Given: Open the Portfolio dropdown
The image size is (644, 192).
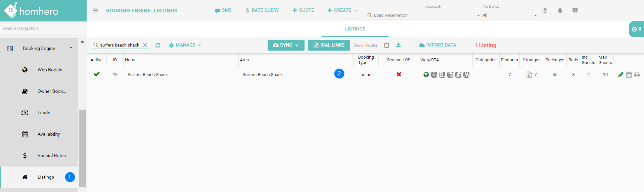Looking at the screenshot, I should tap(510, 15).
